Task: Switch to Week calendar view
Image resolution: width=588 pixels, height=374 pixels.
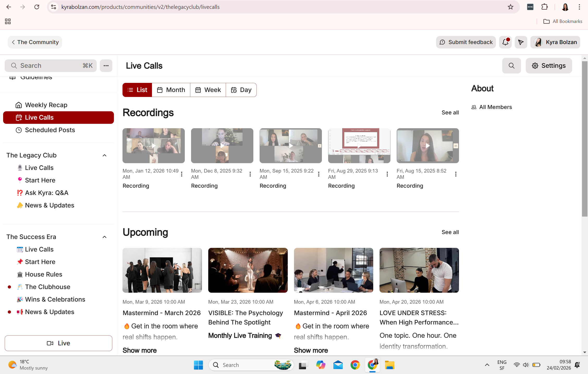Action: (x=208, y=90)
